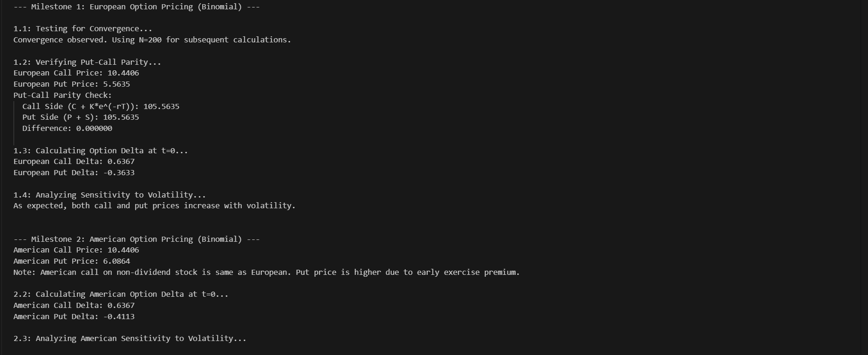This screenshot has width=868, height=355.
Task: Click the Call Side (C + K*e^(-rT)) line
Action: 101,106
